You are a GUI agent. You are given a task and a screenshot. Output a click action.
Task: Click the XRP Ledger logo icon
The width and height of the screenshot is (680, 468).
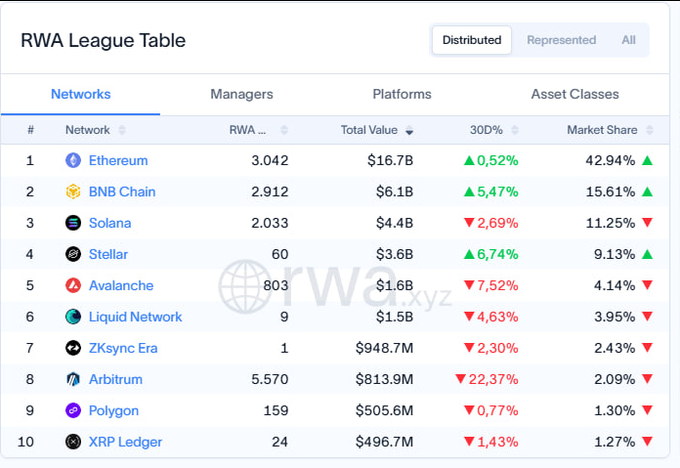(73, 442)
